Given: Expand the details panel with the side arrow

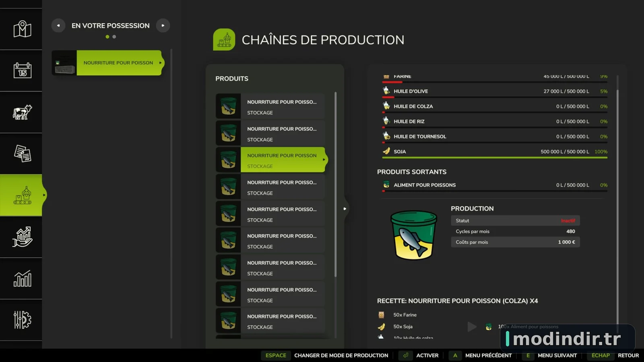Looking at the screenshot, I should (345, 209).
